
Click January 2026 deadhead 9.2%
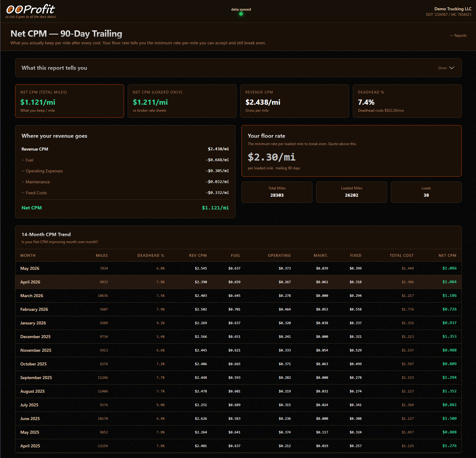coord(160,323)
